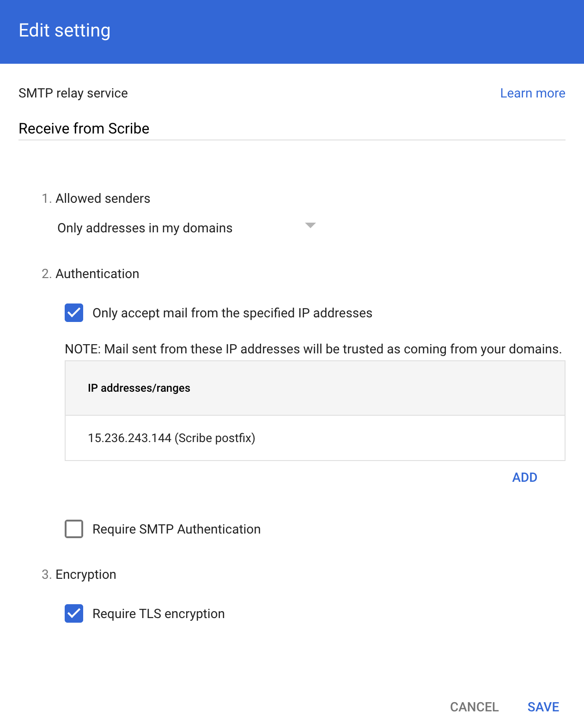Click ADD to add an IP range

tap(524, 478)
